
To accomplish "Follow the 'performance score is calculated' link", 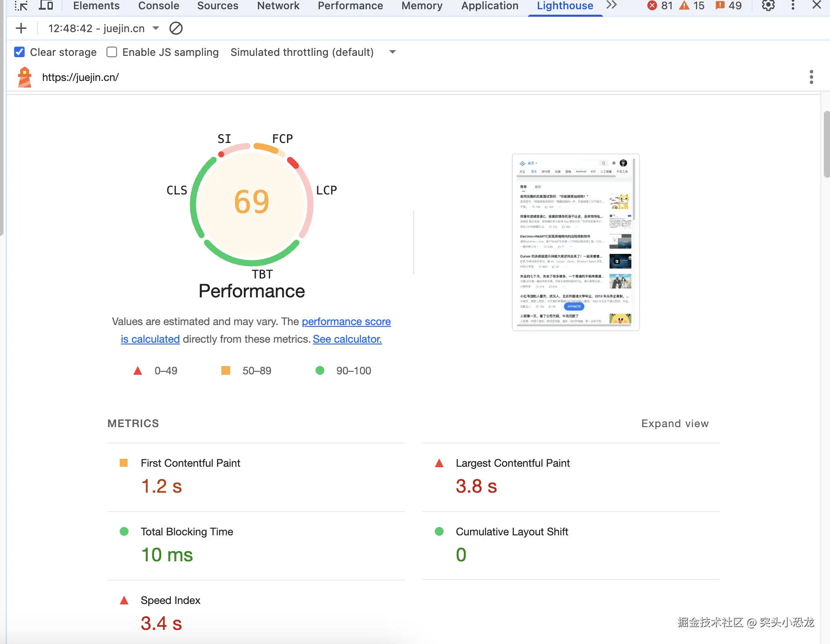I will pos(346,322).
